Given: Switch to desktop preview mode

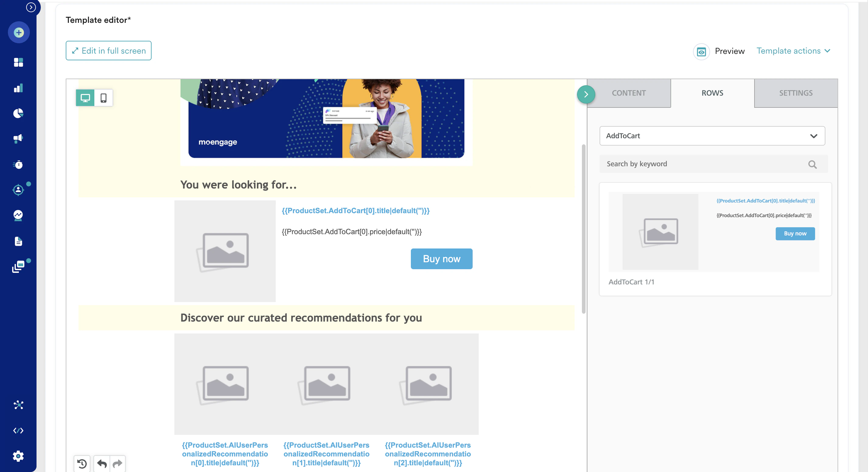Looking at the screenshot, I should [x=85, y=98].
